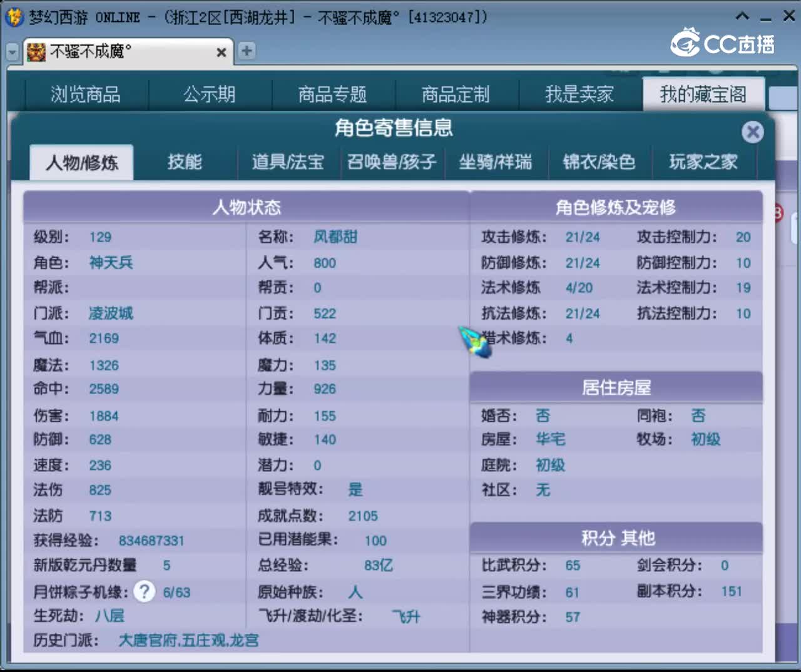
Task: Click the 获得经验 value 834687331
Action: coord(151,541)
